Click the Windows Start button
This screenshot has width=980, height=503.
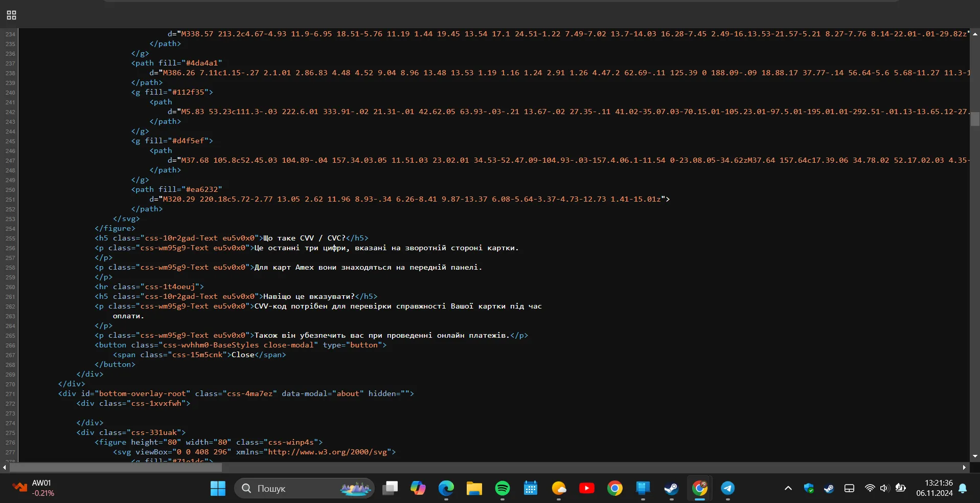coord(218,489)
